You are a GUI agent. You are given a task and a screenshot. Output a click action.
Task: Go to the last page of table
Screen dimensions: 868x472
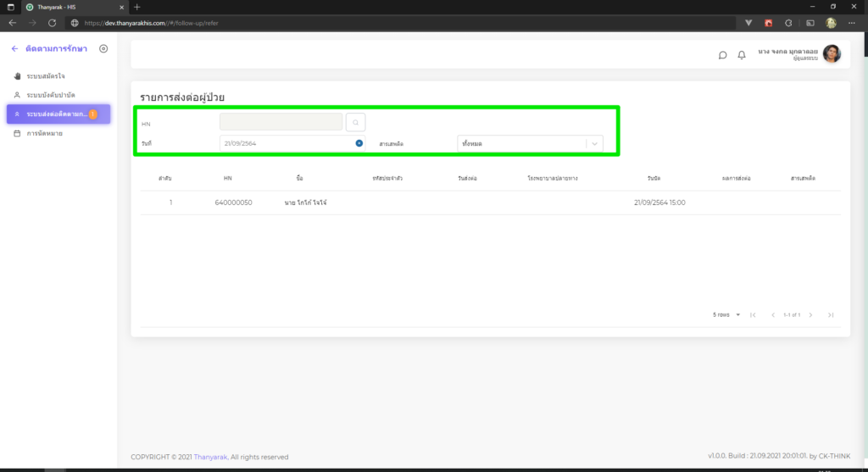831,315
